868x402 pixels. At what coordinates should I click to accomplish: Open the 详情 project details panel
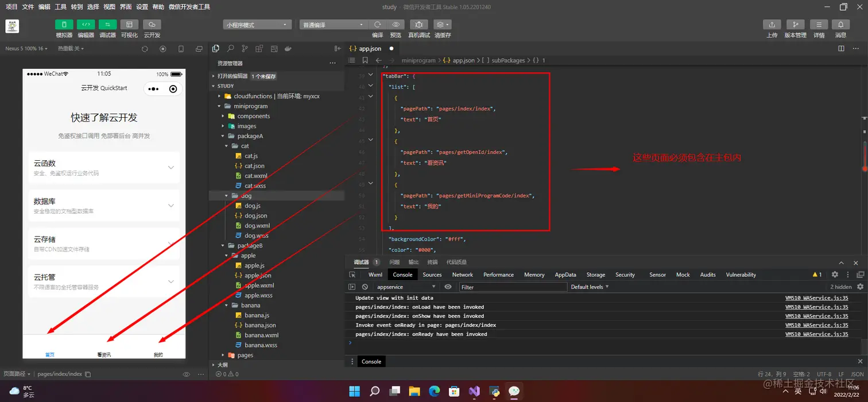pos(819,25)
